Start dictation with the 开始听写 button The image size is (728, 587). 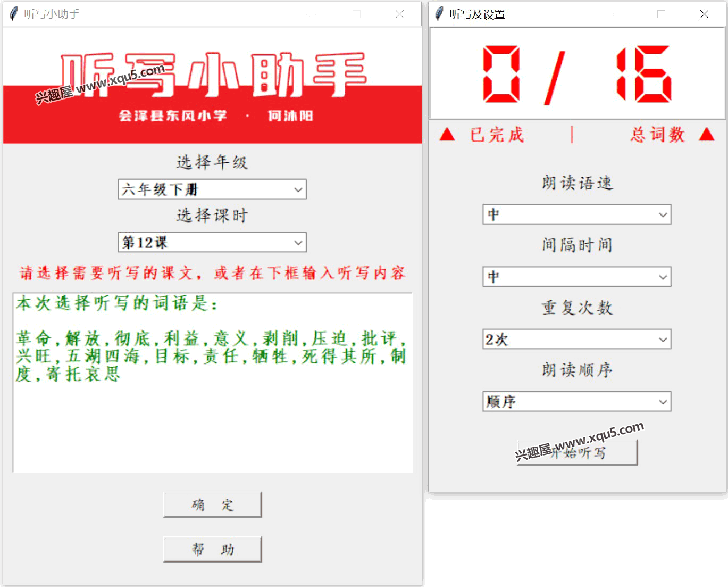click(x=577, y=452)
